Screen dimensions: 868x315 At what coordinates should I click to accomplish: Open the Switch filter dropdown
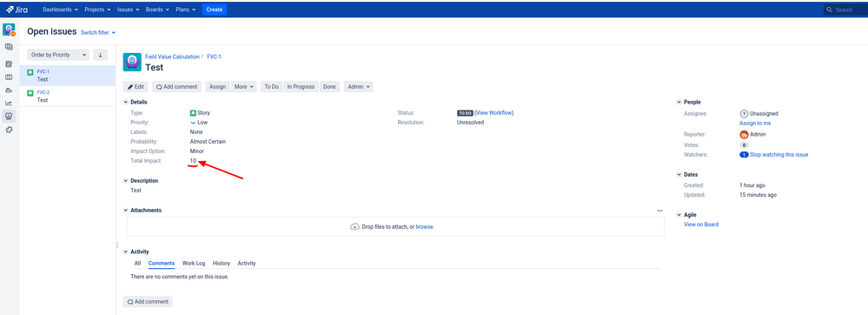pyautogui.click(x=98, y=33)
